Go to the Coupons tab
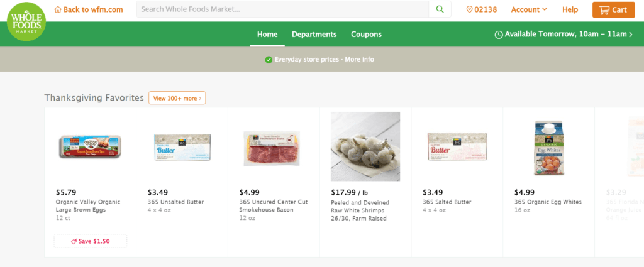The image size is (644, 267). (366, 35)
